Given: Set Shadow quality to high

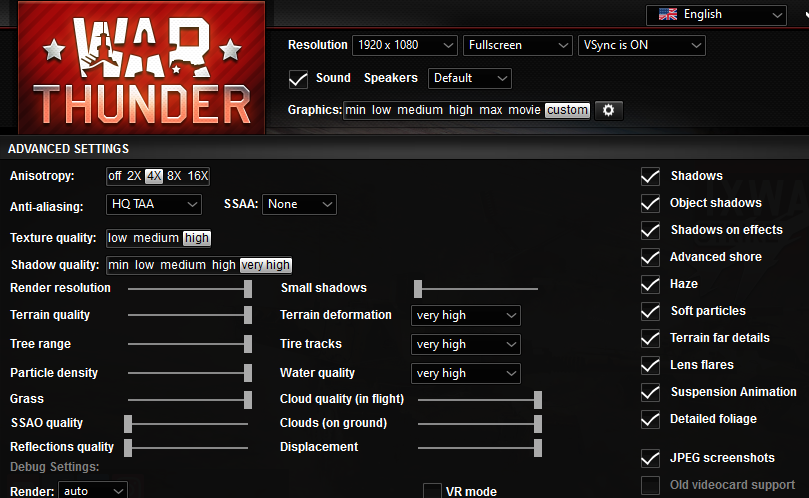Looking at the screenshot, I should pos(223,265).
